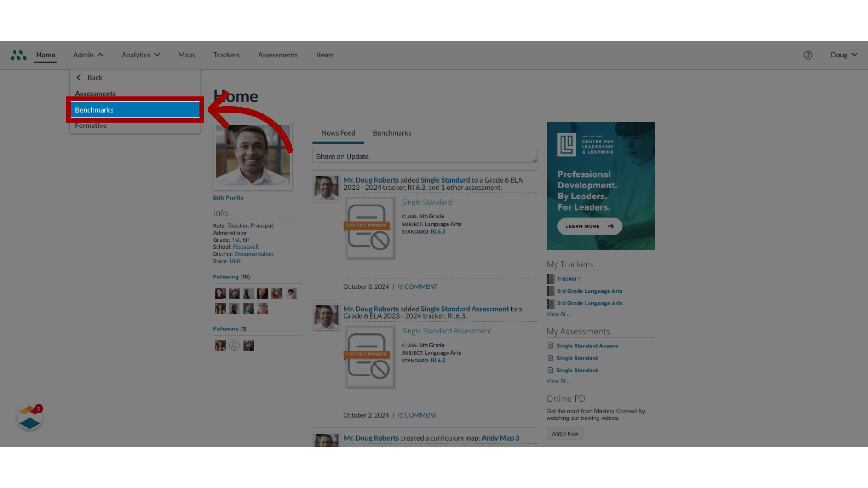
Task: Click the Trackers navigation icon
Action: [226, 55]
